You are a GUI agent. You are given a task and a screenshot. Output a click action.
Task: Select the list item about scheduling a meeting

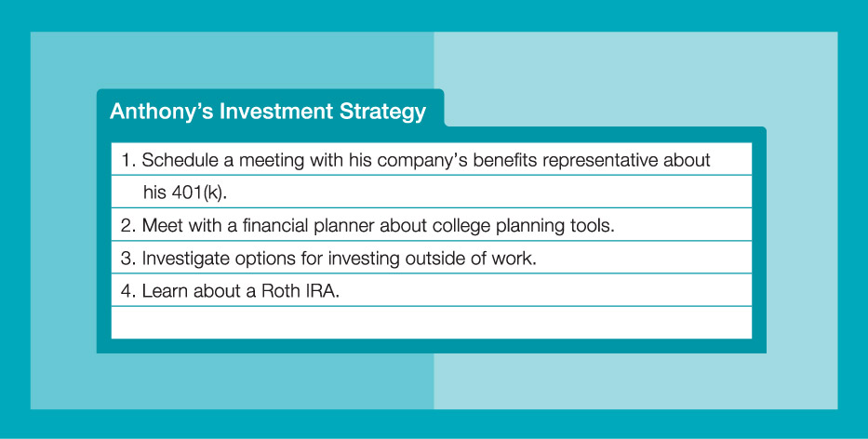pos(425,160)
